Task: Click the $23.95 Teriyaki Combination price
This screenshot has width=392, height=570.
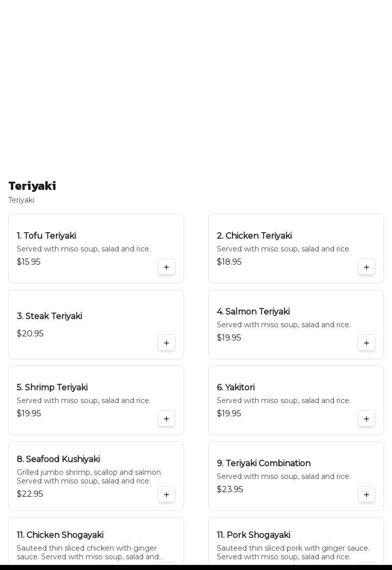Action: [x=230, y=489]
